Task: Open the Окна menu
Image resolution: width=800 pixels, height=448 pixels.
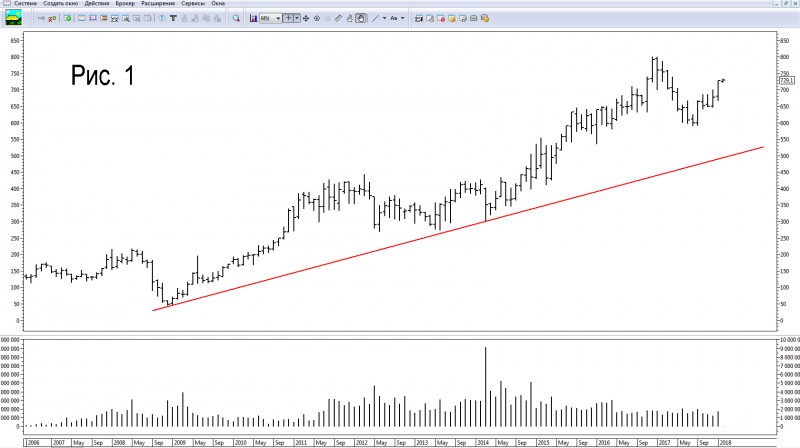Action: click(218, 3)
